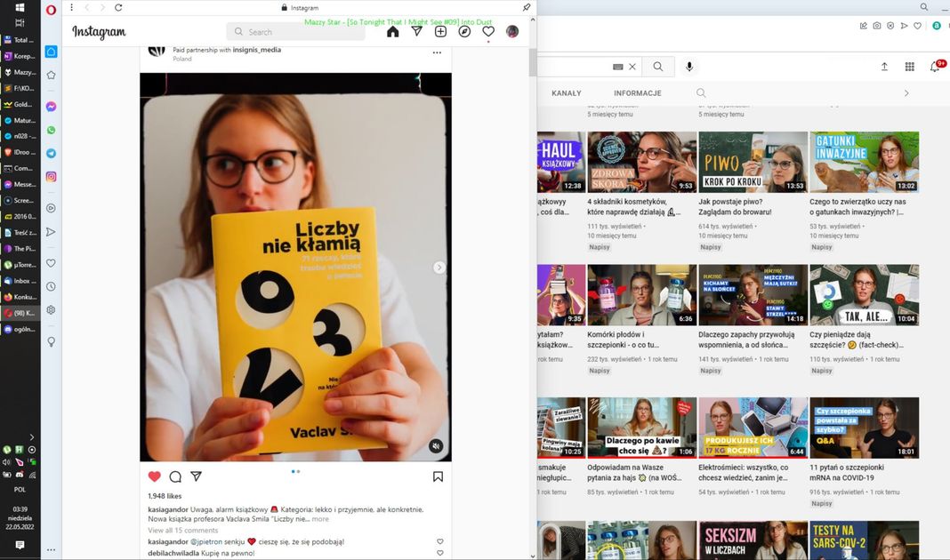The image size is (950, 560).
Task: Open YouTube apps grid icon
Action: coord(909,67)
